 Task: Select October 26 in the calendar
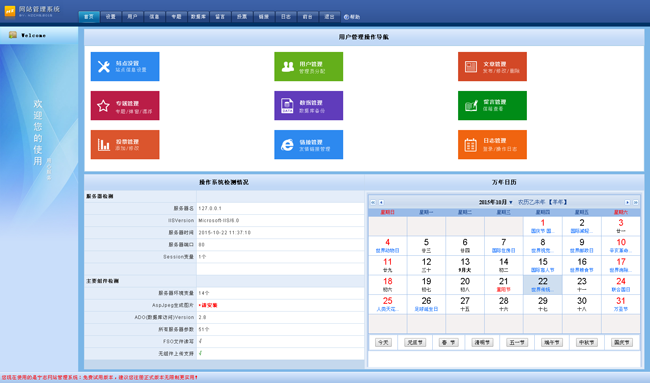[x=426, y=304]
